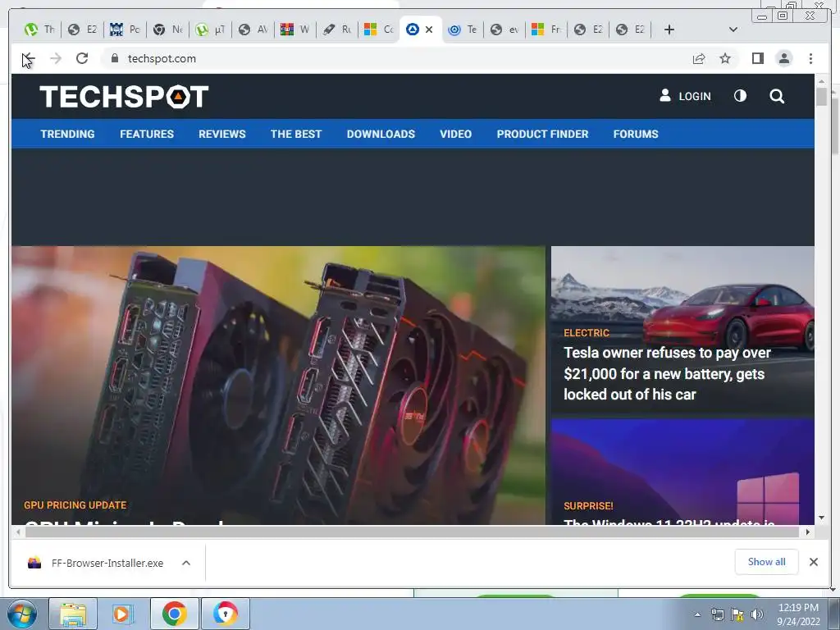Open the FORUMS menu item
Image resolution: width=840 pixels, height=630 pixels.
click(636, 134)
